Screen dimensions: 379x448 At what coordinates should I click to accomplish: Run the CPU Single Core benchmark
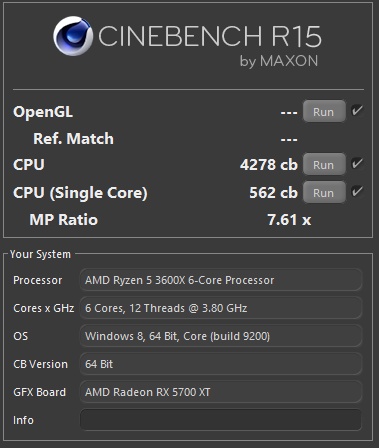click(324, 192)
